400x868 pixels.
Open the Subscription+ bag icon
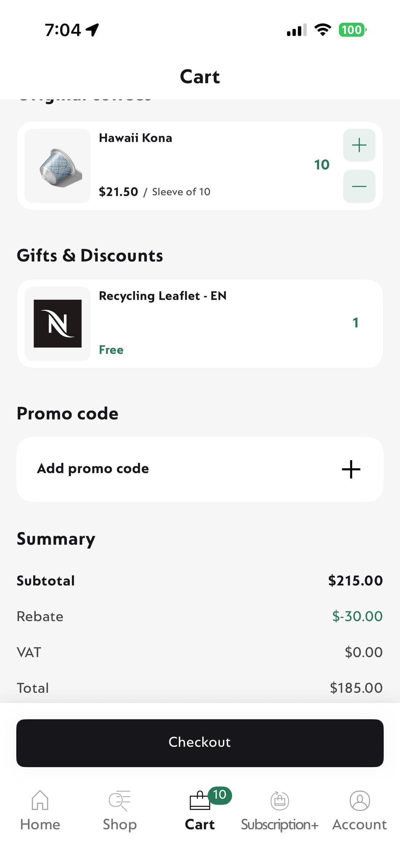click(x=280, y=801)
